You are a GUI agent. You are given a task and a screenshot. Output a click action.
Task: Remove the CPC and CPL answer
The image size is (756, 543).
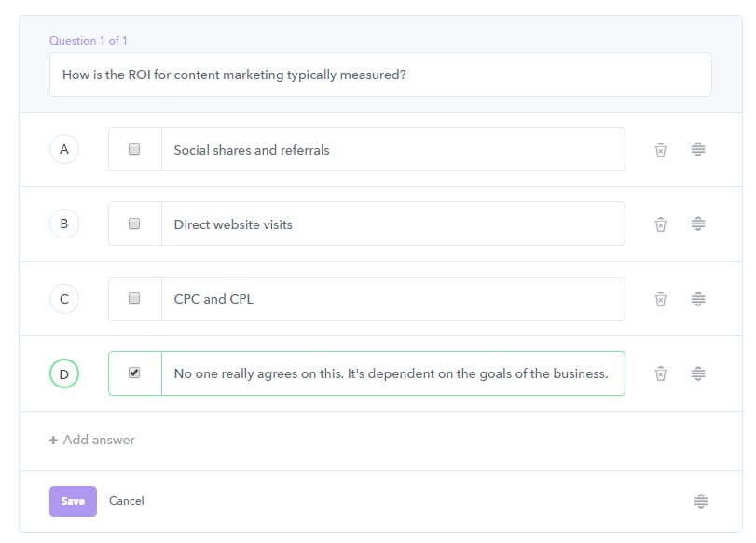tap(661, 299)
